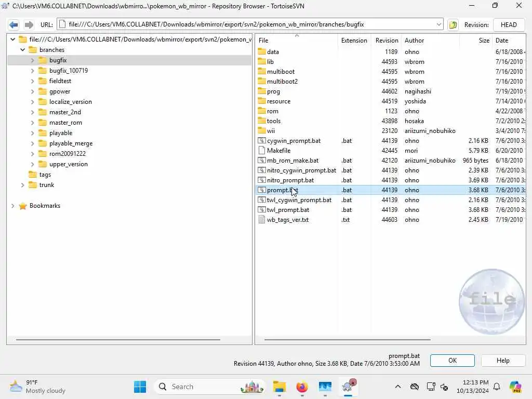Click the mb_rom_make.bat file icon
The image size is (532, 399).
click(262, 160)
